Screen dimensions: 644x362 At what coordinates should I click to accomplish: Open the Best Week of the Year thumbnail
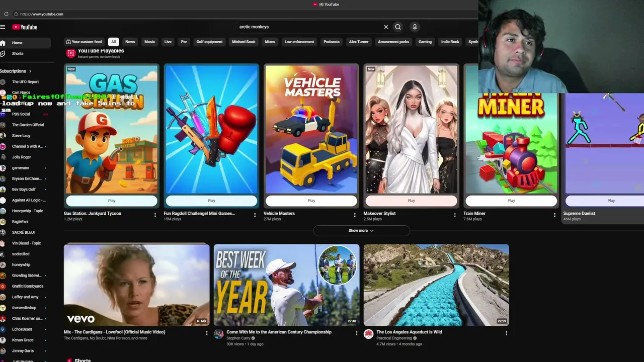286,285
